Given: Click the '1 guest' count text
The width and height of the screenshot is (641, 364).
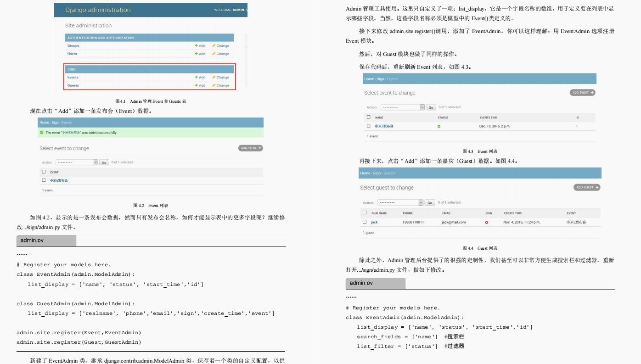Looking at the screenshot, I should point(369,233).
